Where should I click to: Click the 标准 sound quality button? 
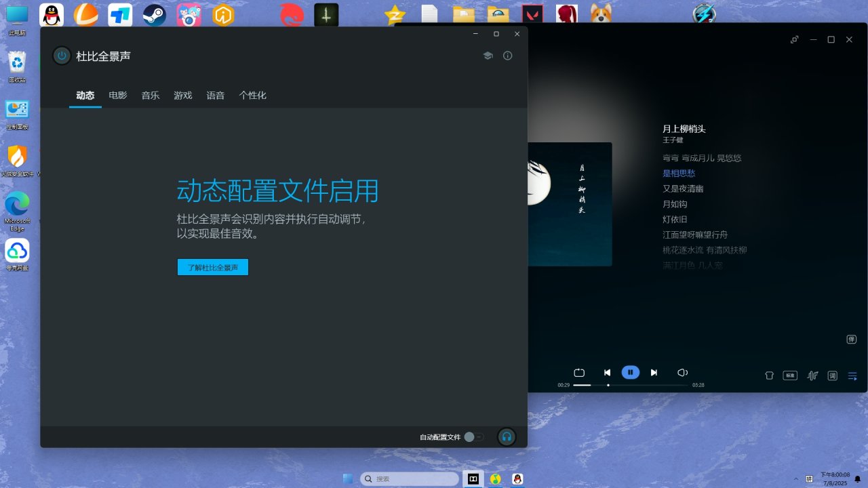[x=790, y=375]
